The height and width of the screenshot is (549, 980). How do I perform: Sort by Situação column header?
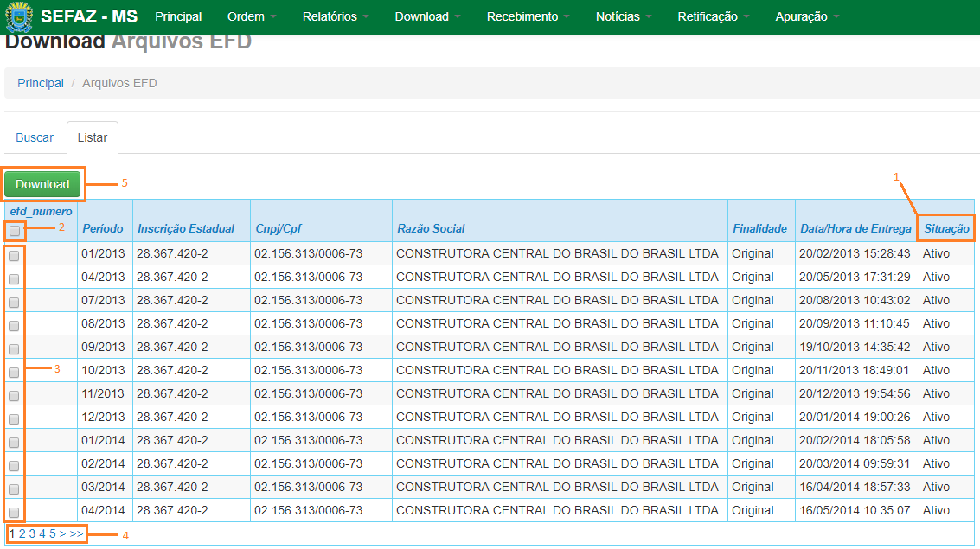click(946, 228)
